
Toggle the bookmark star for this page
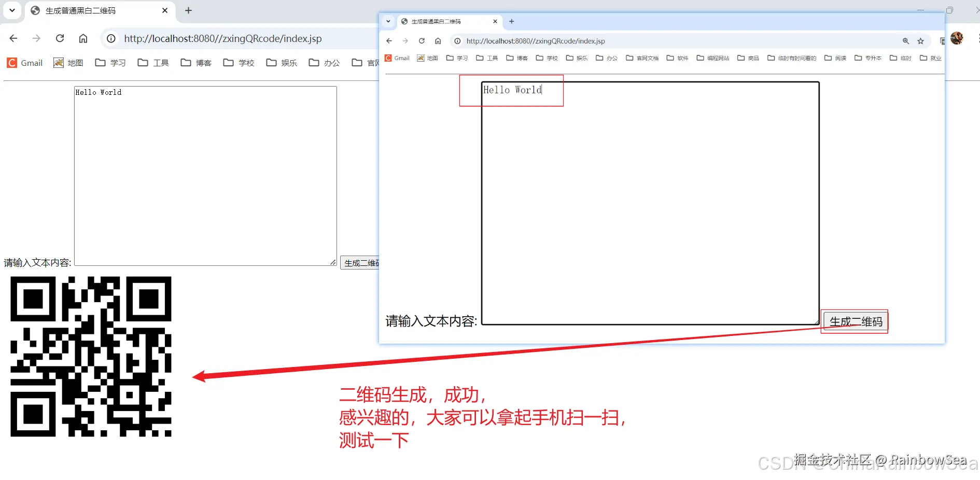pos(921,41)
